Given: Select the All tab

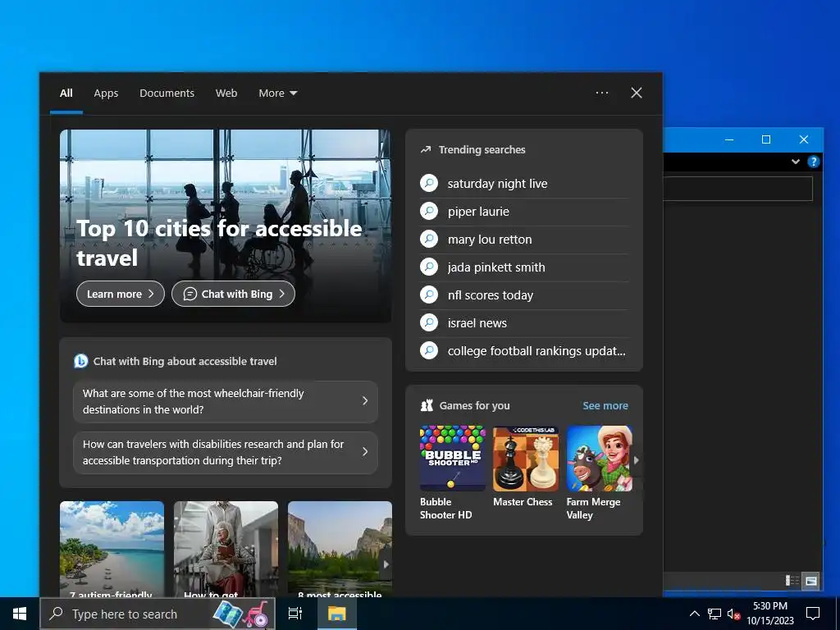Looking at the screenshot, I should (66, 93).
